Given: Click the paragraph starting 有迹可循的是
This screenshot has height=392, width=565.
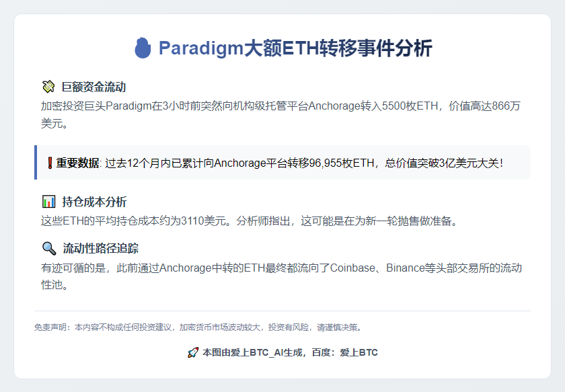Looking at the screenshot, I should 281,276.
